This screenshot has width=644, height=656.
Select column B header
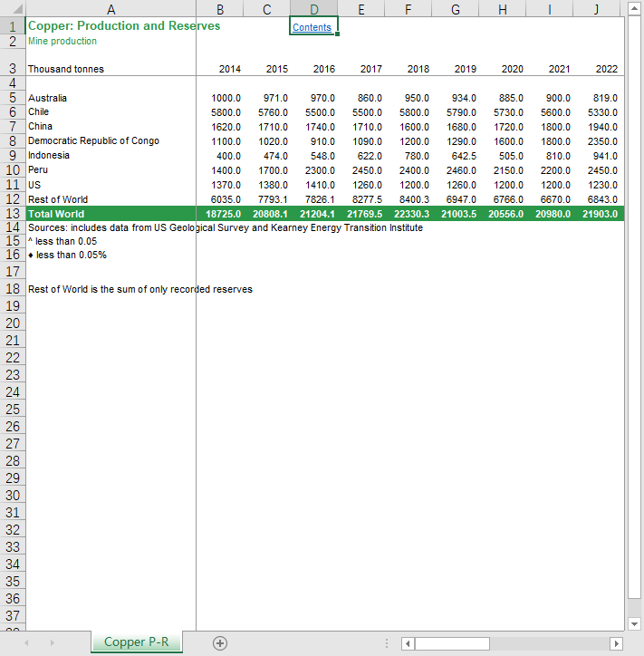pyautogui.click(x=219, y=9)
